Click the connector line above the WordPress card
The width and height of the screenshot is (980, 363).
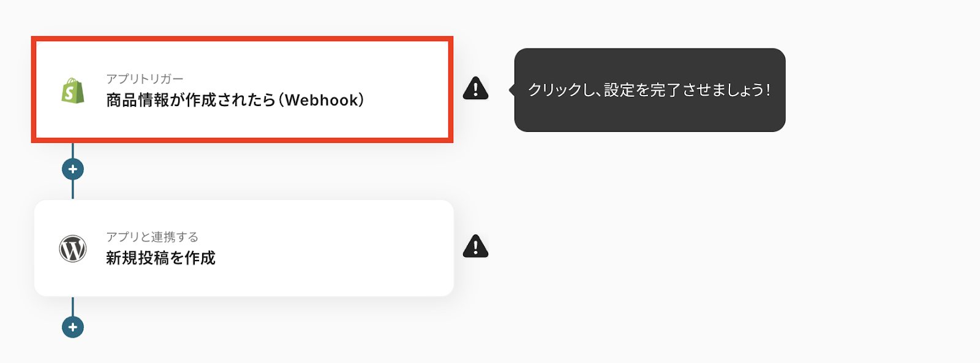(73, 190)
